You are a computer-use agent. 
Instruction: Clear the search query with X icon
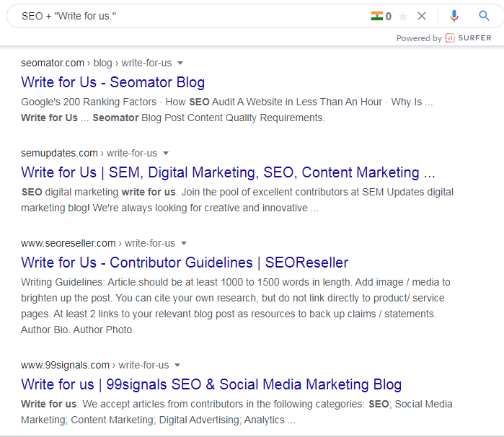pyautogui.click(x=423, y=16)
